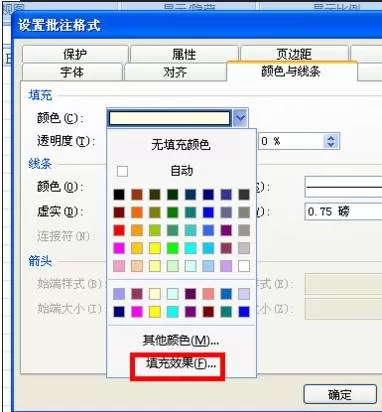Screen dimensions: 382x412
Task: Choose the White swatch in color grid
Action: [244, 266]
